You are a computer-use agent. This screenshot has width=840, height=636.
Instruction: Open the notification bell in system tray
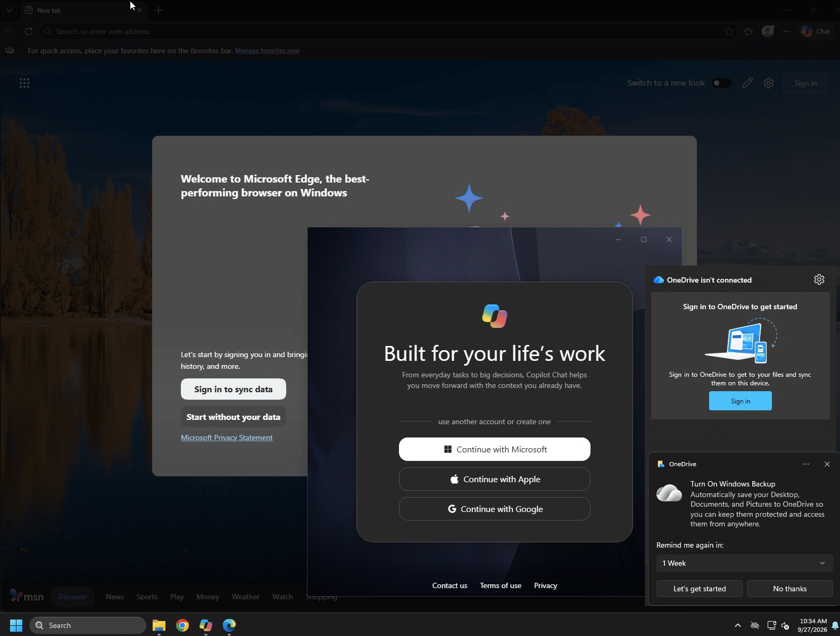[x=835, y=625]
